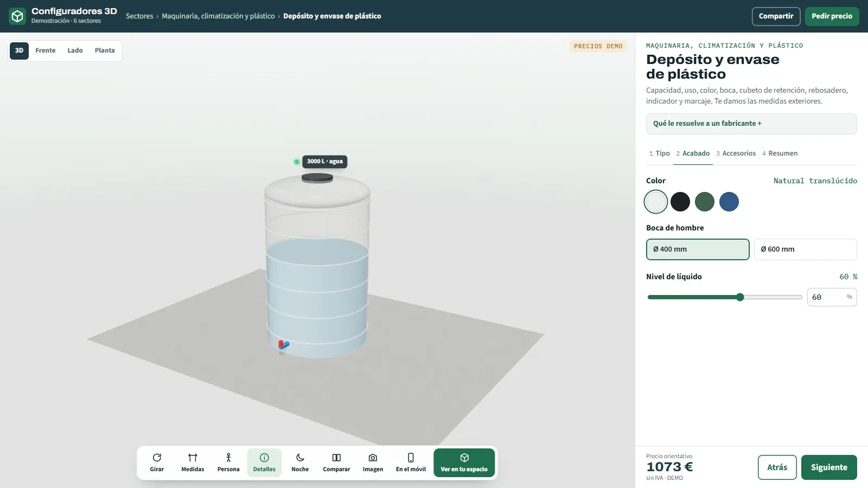Screen dimensions: 868x488
Task: Open step 2 Acabado tab
Action: click(693, 153)
